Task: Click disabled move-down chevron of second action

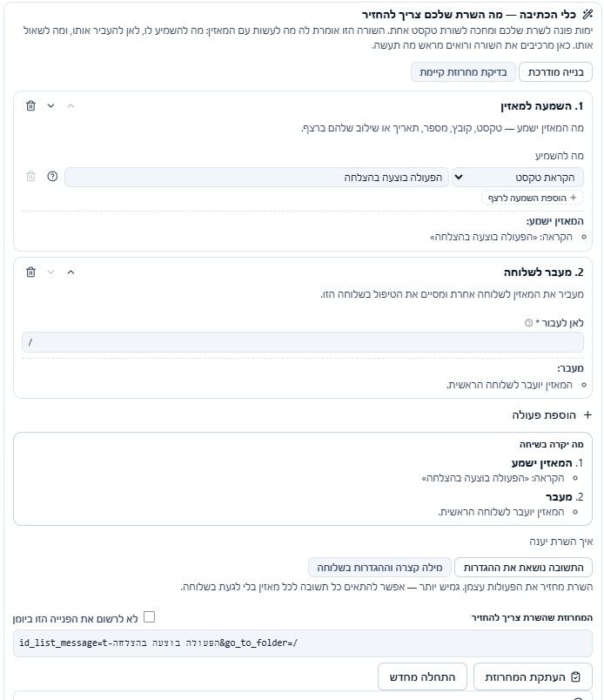Action: pyautogui.click(x=50, y=273)
